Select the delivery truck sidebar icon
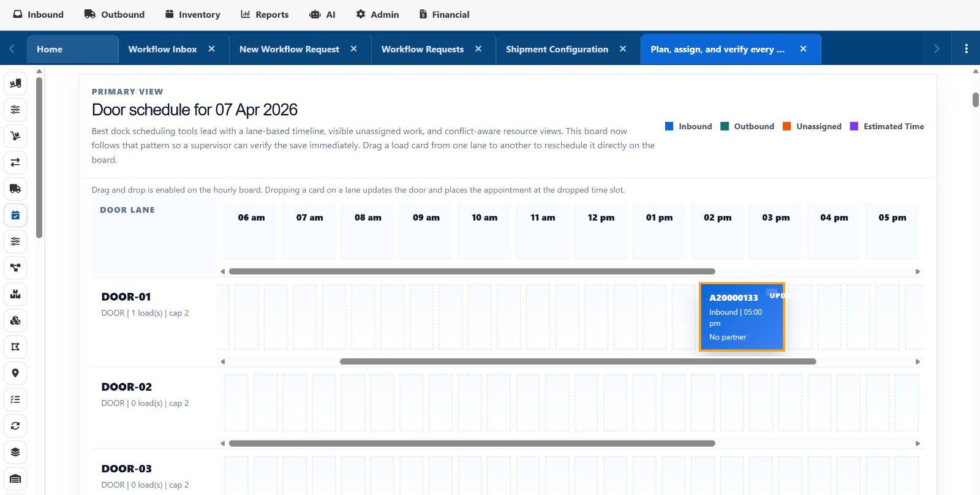980x495 pixels. (15, 189)
